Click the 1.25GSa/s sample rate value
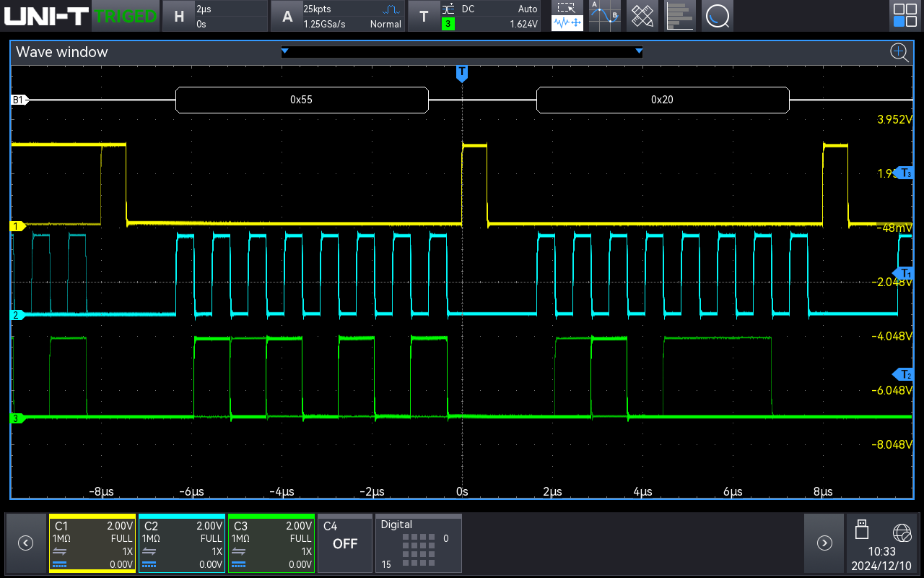 pos(325,24)
